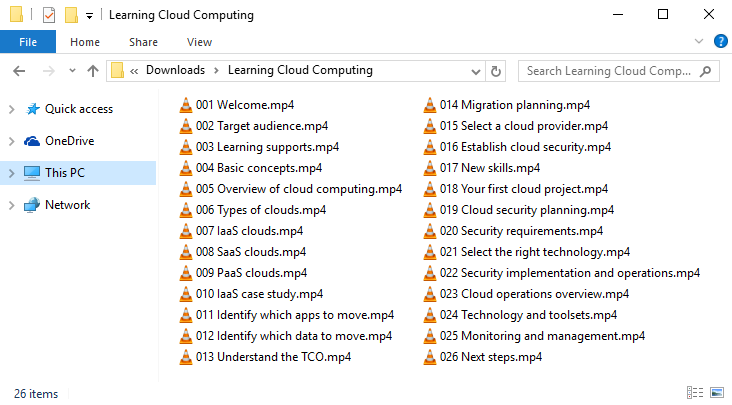The width and height of the screenshot is (732, 405).
Task: Click the Up directory arrow icon
Action: (x=93, y=71)
